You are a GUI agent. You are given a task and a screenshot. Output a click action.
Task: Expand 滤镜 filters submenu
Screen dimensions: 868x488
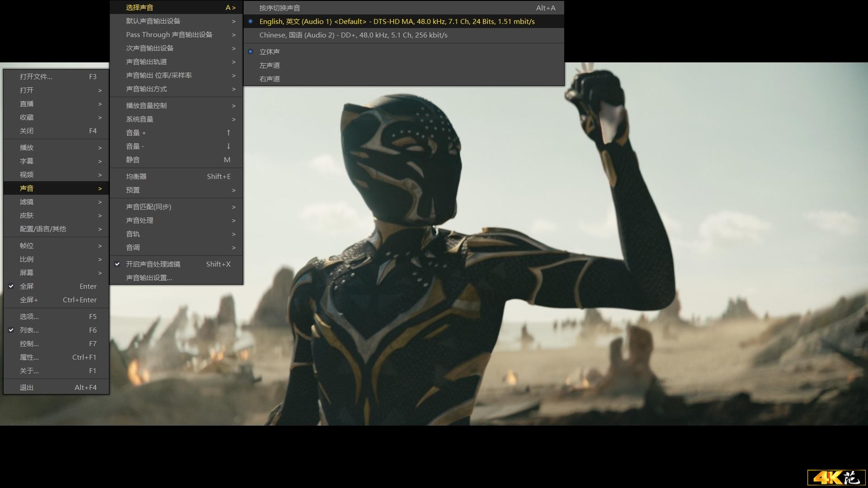point(56,202)
